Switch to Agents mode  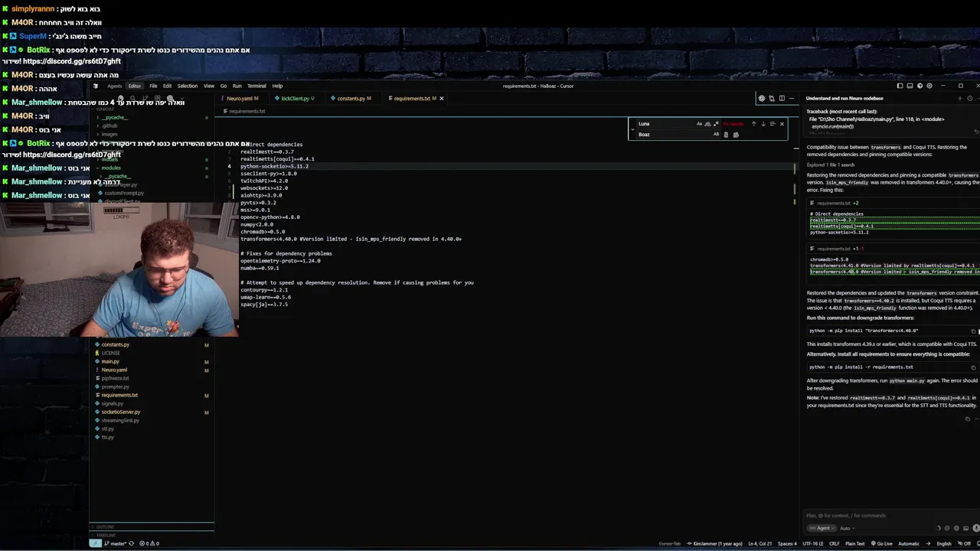pos(115,86)
